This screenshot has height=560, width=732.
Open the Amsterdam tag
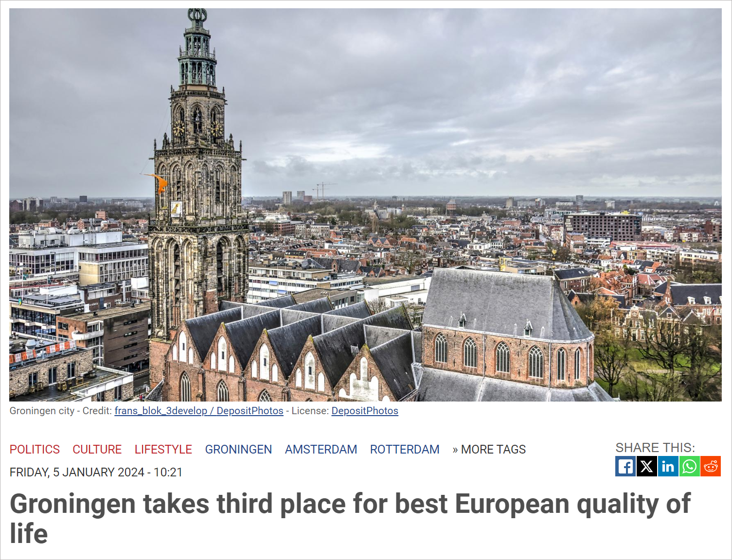pyautogui.click(x=321, y=450)
